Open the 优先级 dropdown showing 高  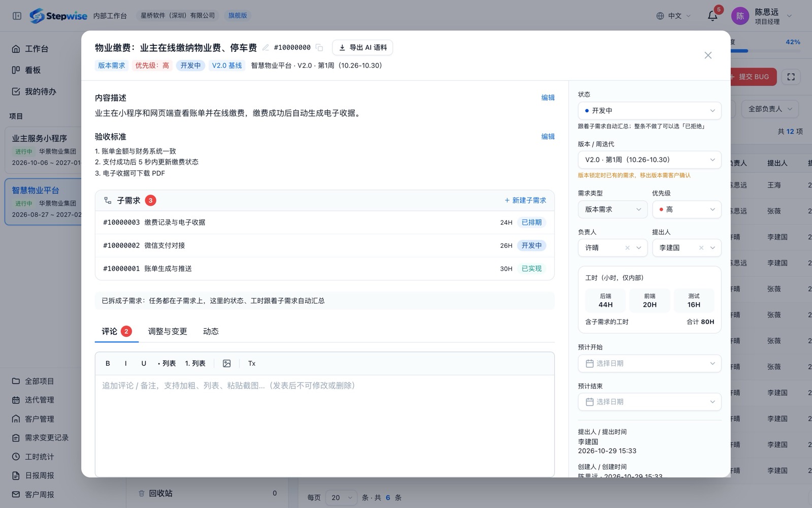pos(687,209)
